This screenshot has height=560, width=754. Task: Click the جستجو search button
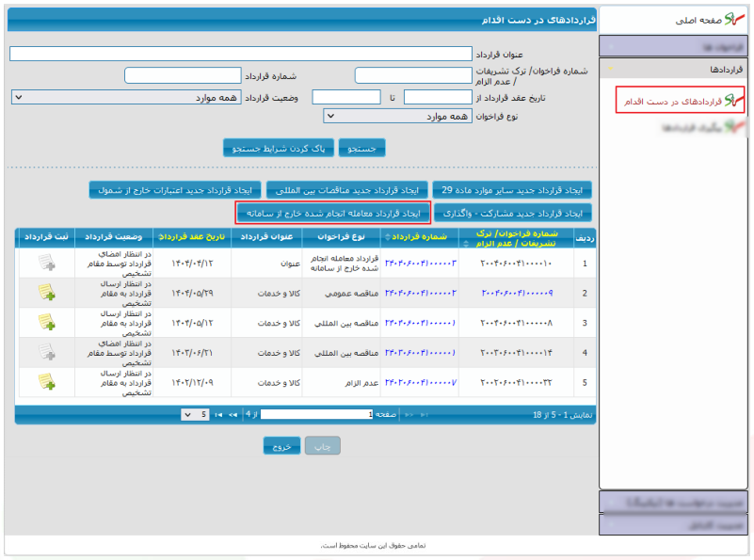tap(361, 148)
